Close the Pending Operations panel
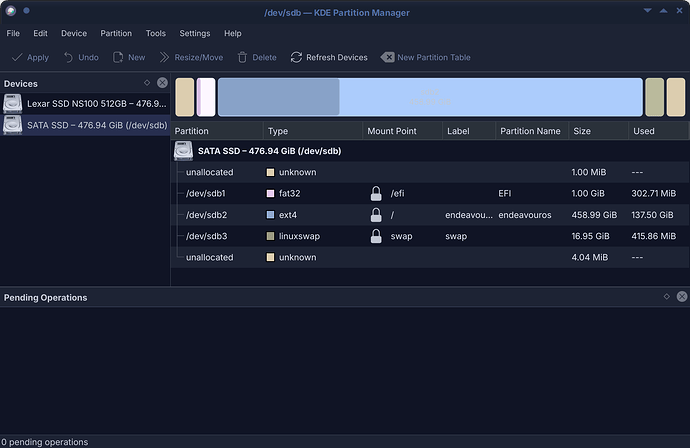 point(682,297)
